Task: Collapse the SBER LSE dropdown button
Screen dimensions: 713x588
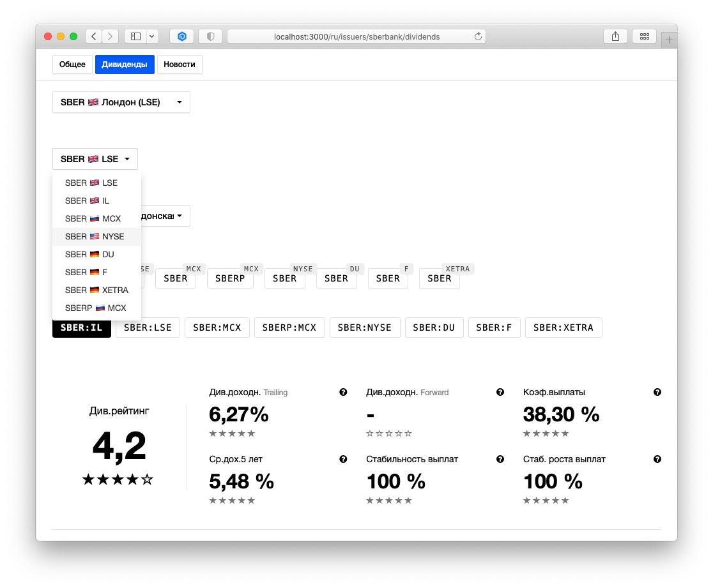Action: click(x=95, y=159)
